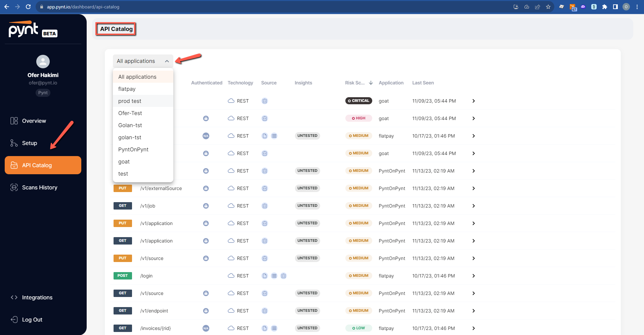Click the lock icon in the /v1/job row
The height and width of the screenshot is (335, 644).
(x=206, y=206)
